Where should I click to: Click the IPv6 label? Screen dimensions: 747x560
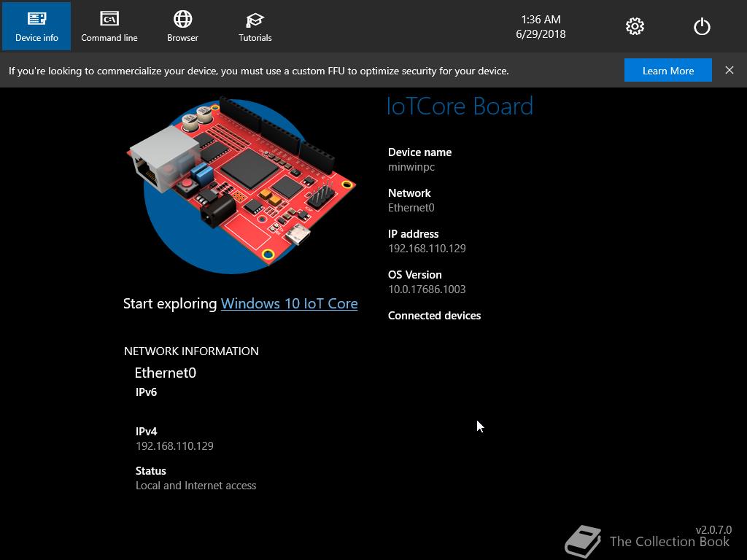pos(146,392)
